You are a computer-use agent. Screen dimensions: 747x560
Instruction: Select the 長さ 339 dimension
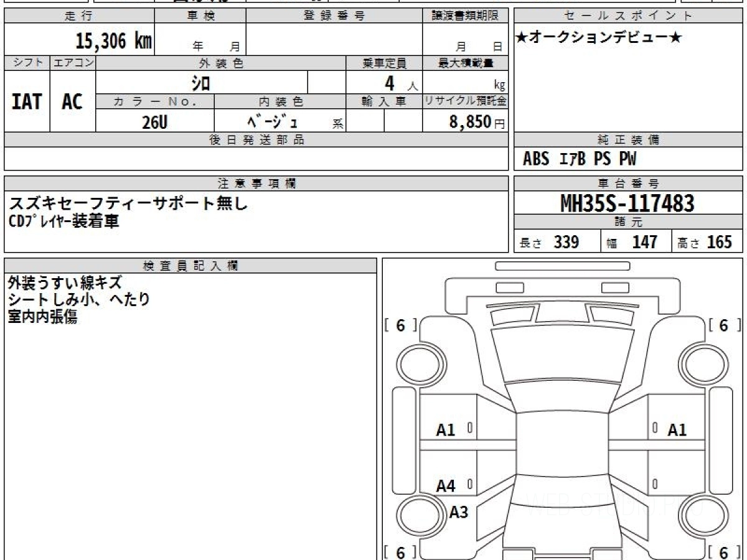coord(550,242)
